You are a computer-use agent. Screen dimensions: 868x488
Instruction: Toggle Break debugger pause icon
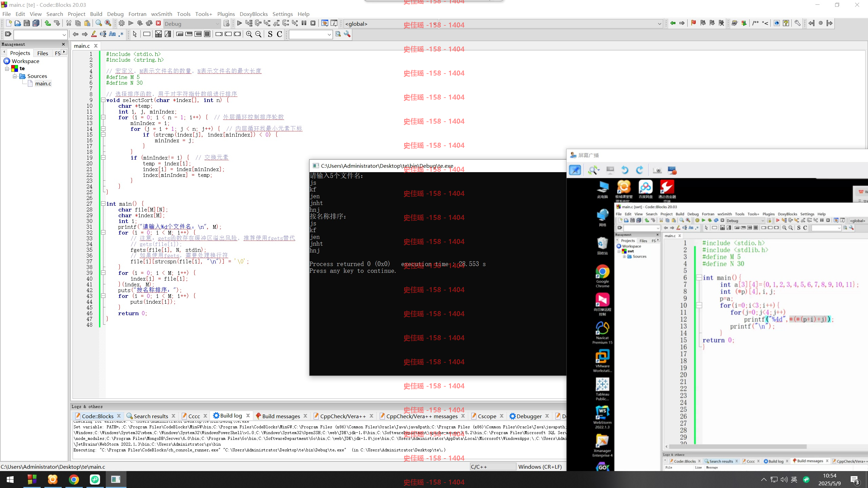coord(304,23)
